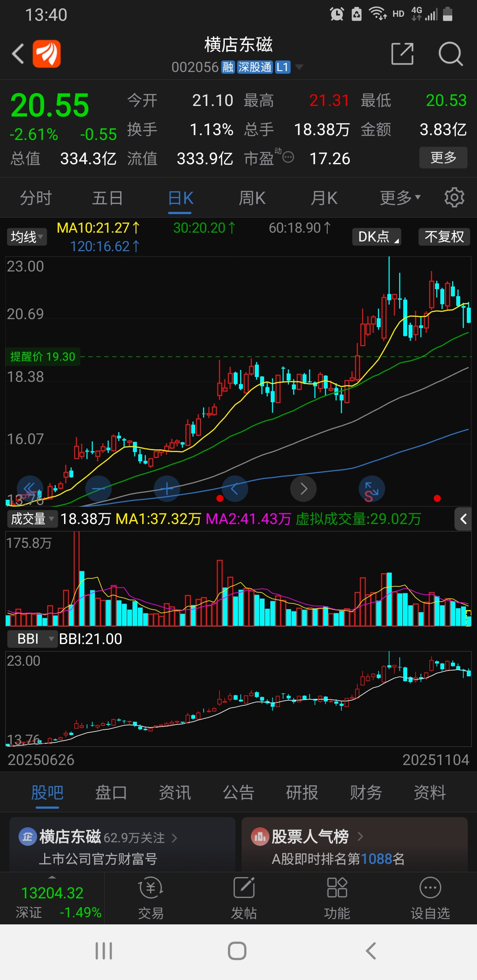The image size is (477, 980).
Task: Switch to 周K chart tab
Action: pyautogui.click(x=252, y=198)
